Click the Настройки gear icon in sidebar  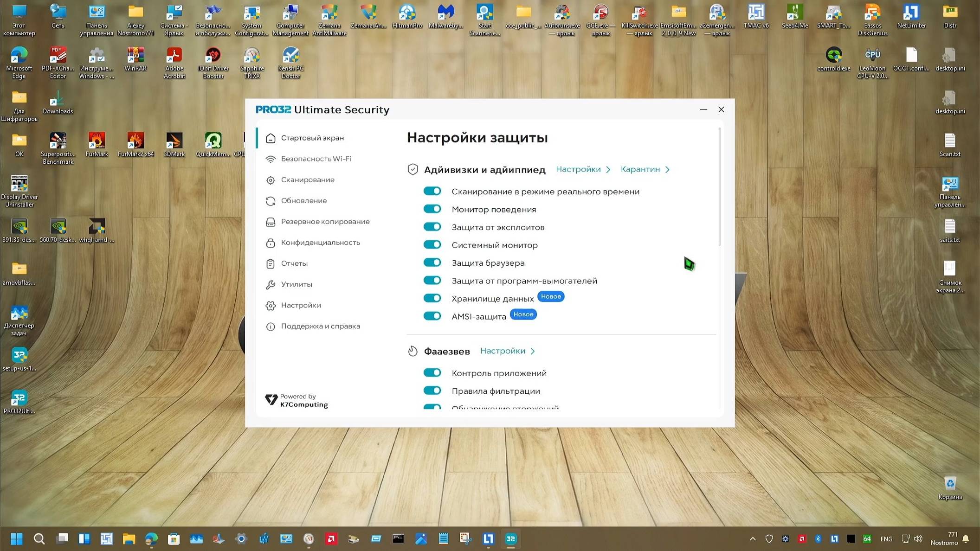tap(271, 305)
